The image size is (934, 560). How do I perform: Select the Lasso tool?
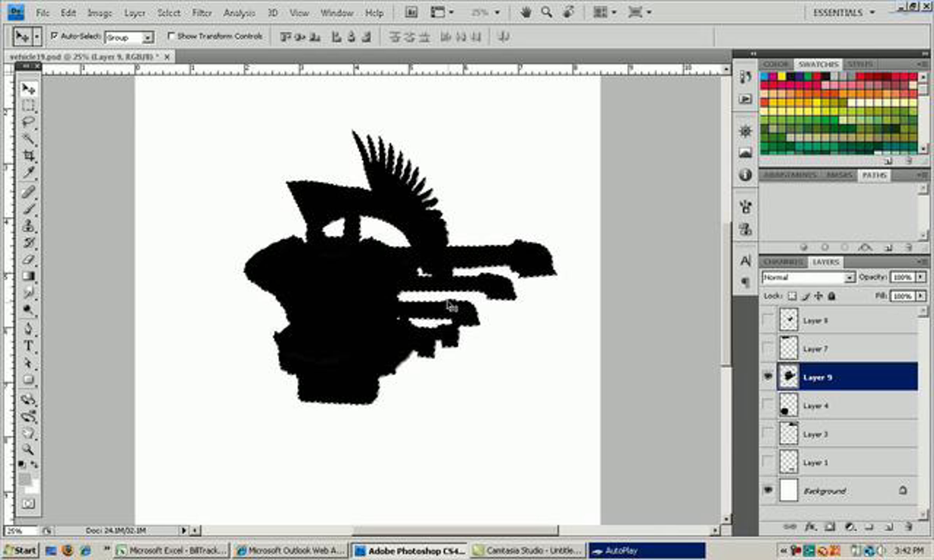coord(28,122)
